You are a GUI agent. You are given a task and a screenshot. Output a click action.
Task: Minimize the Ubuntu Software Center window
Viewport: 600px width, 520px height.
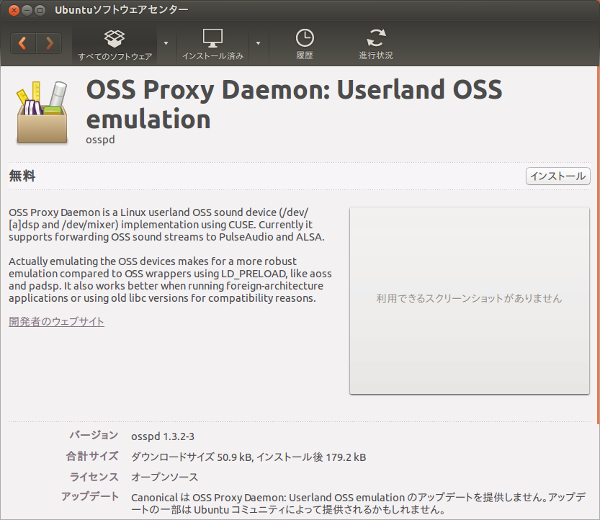27,10
